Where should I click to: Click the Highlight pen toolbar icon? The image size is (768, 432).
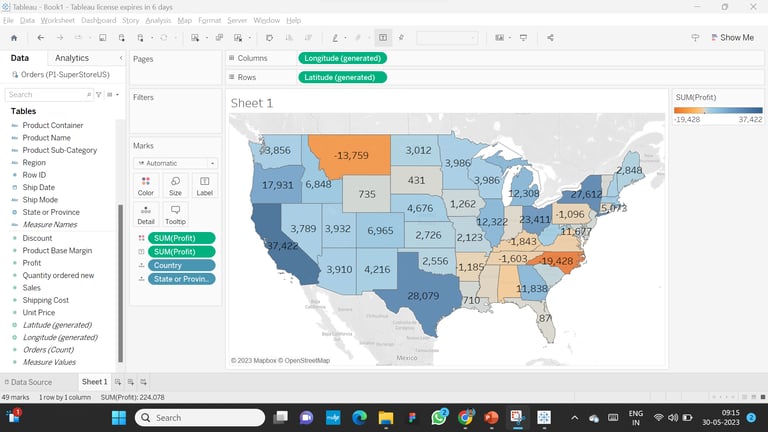point(335,38)
